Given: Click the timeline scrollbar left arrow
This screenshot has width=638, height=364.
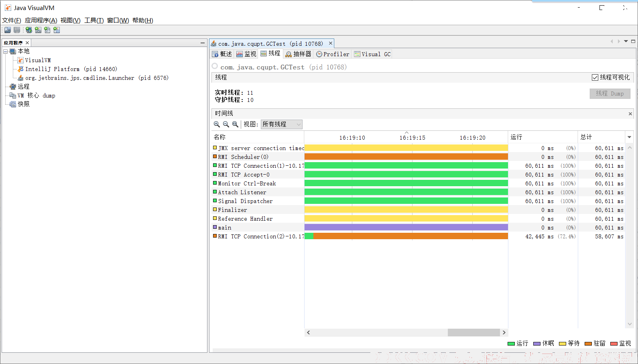Looking at the screenshot, I should [308, 333].
